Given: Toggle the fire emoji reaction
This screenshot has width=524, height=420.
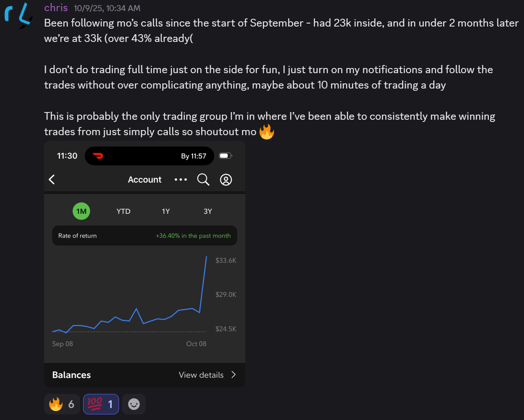Looking at the screenshot, I should pos(62,404).
